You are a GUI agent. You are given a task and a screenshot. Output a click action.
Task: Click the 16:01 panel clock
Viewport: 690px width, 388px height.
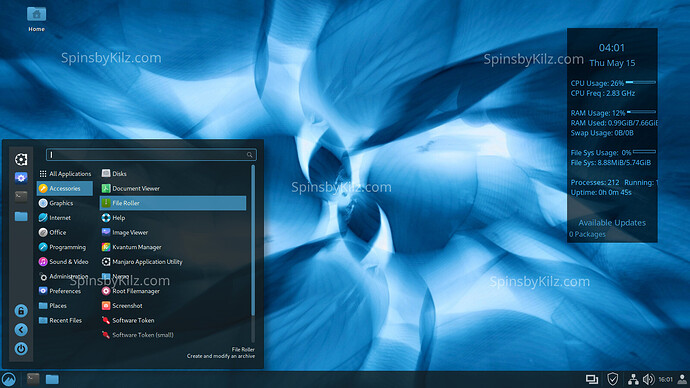665,379
